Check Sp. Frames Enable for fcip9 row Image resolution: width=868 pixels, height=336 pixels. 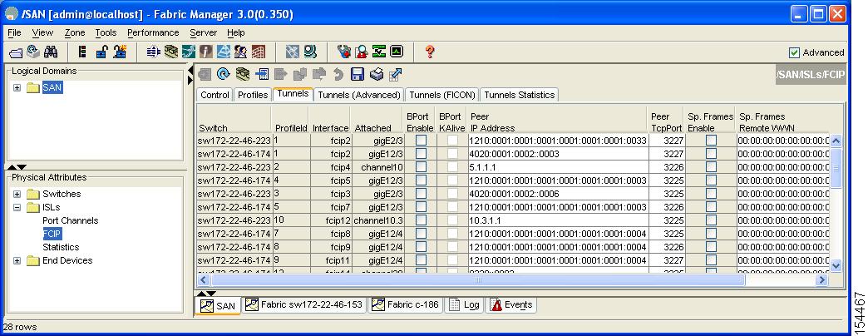[711, 247]
